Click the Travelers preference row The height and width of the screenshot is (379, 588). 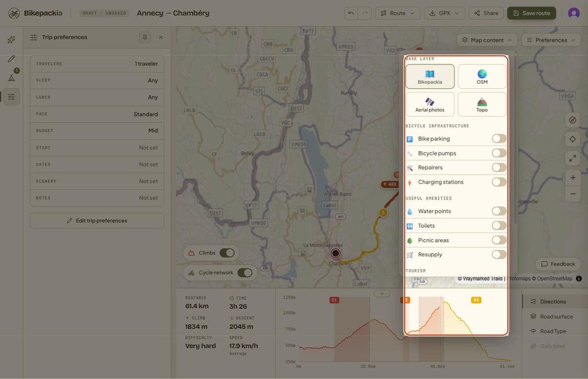click(x=97, y=64)
